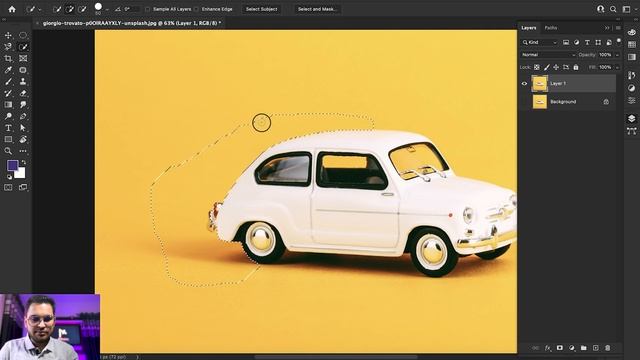This screenshot has height=360, width=640.
Task: Select the Move tool
Action: 8,36
